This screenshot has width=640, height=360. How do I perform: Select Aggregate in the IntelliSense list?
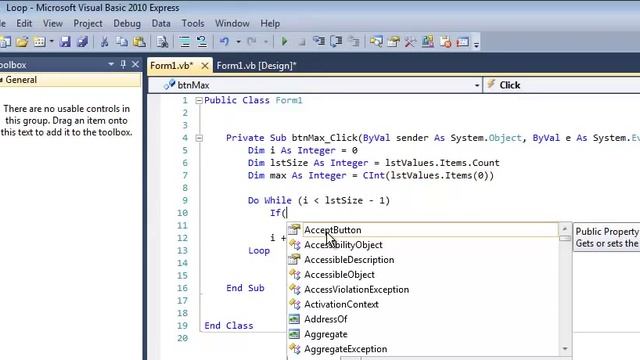422,334
